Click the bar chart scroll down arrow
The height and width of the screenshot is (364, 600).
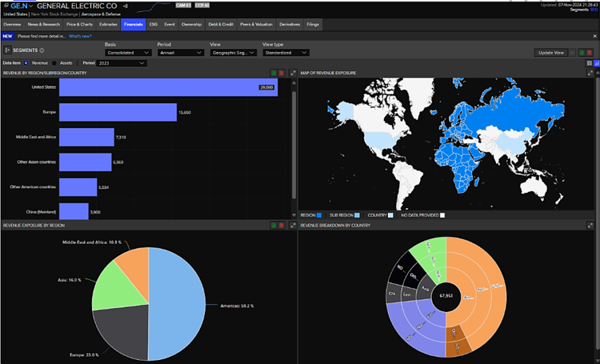tap(294, 215)
